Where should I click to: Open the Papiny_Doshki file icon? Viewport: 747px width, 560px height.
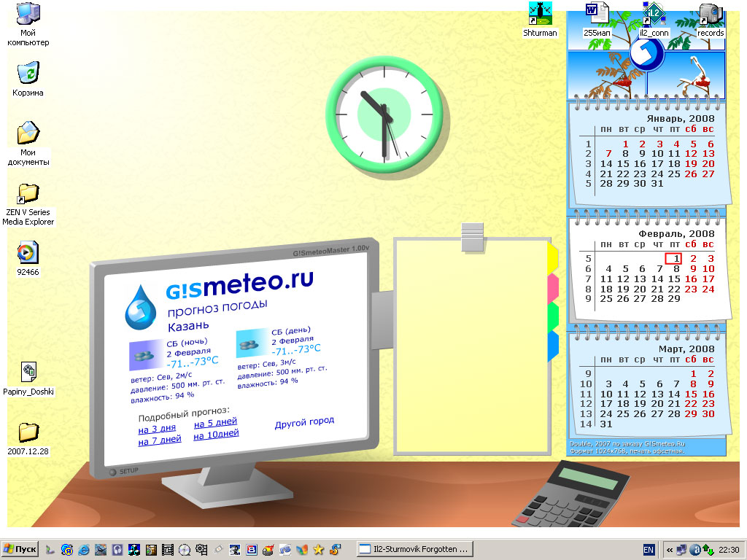28,373
